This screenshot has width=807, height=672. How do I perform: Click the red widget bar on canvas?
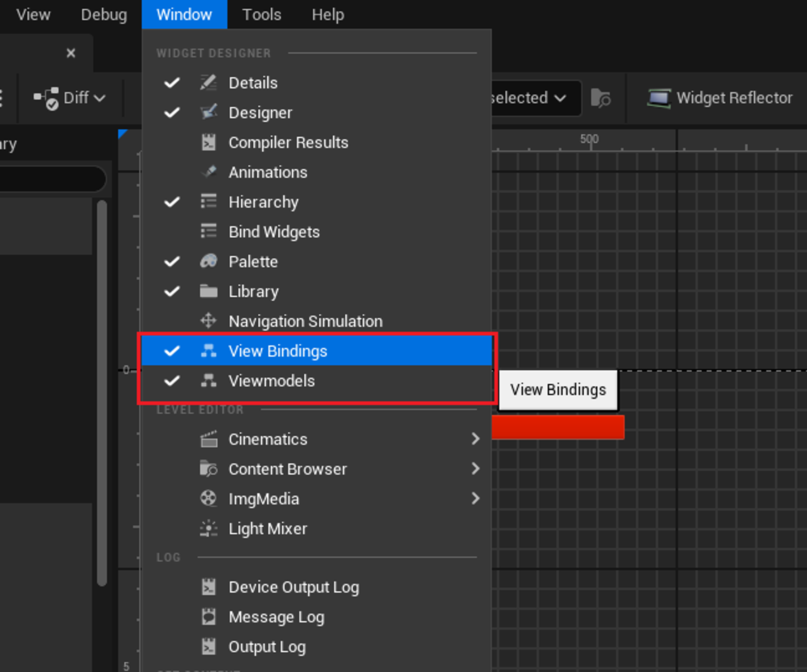[x=558, y=427]
